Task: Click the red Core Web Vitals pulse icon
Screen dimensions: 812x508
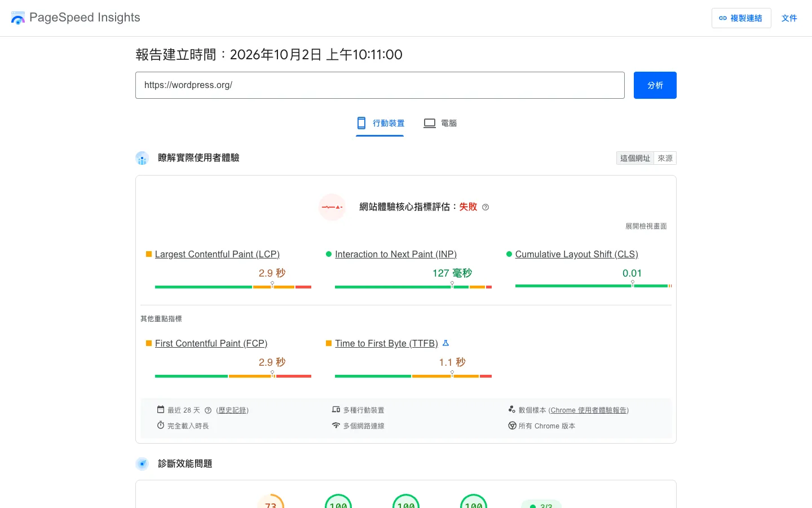Action: [332, 207]
